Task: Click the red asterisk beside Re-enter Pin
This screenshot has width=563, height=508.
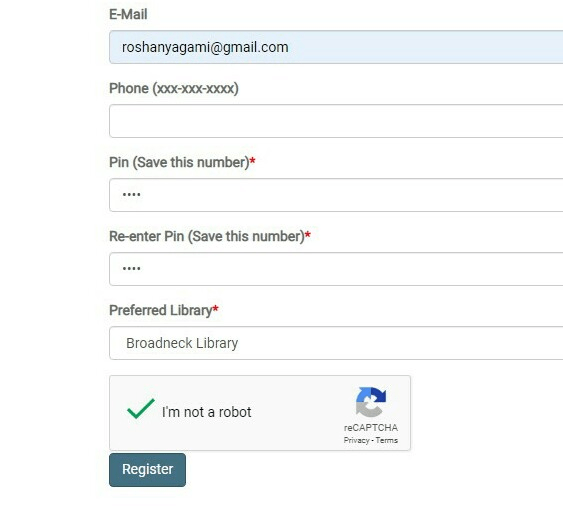Action: tap(308, 234)
